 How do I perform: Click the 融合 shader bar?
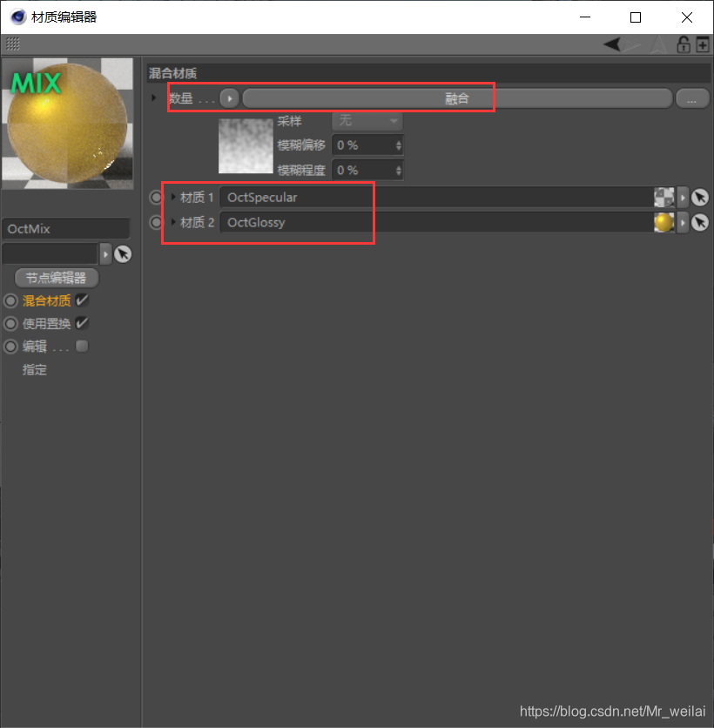click(x=457, y=98)
